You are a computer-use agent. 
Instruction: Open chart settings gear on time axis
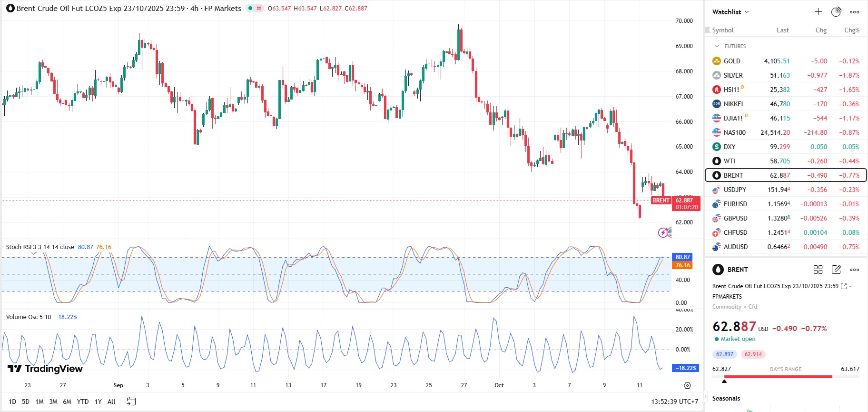click(x=687, y=385)
